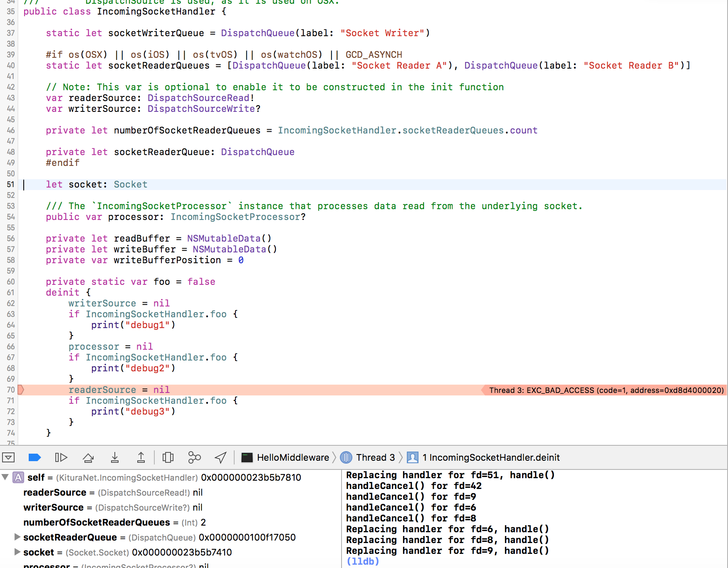The image size is (728, 568).
Task: Click the HelloMiddleware label in the debug bar
Action: [x=294, y=457]
